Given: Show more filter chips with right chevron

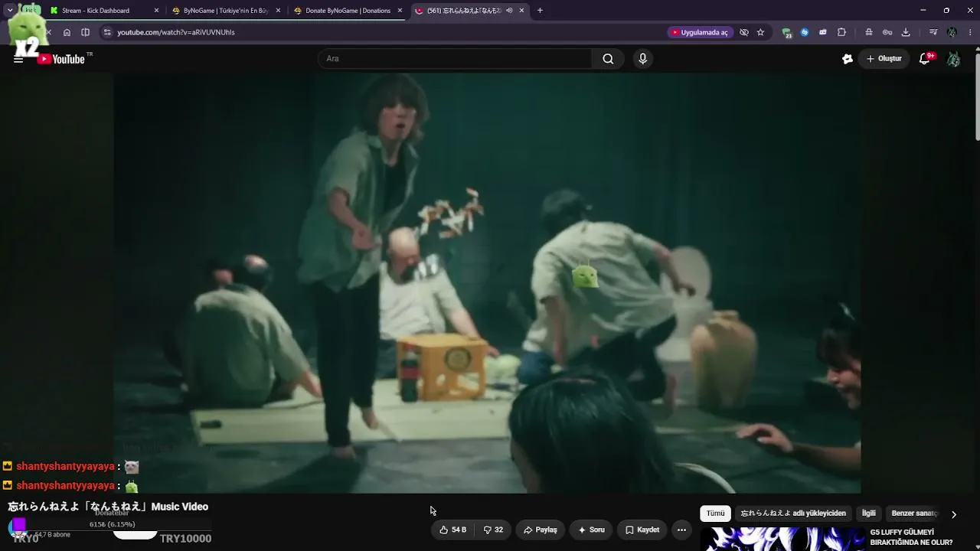Looking at the screenshot, I should (953, 514).
